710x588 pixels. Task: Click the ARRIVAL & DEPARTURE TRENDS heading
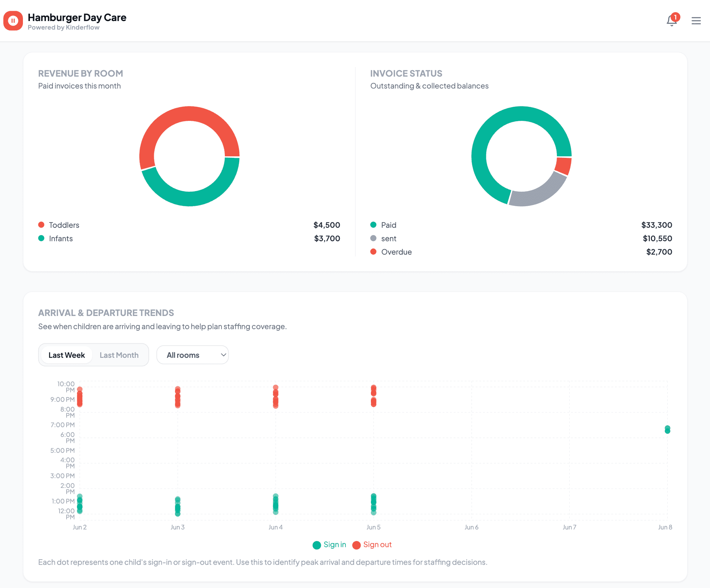click(x=106, y=313)
